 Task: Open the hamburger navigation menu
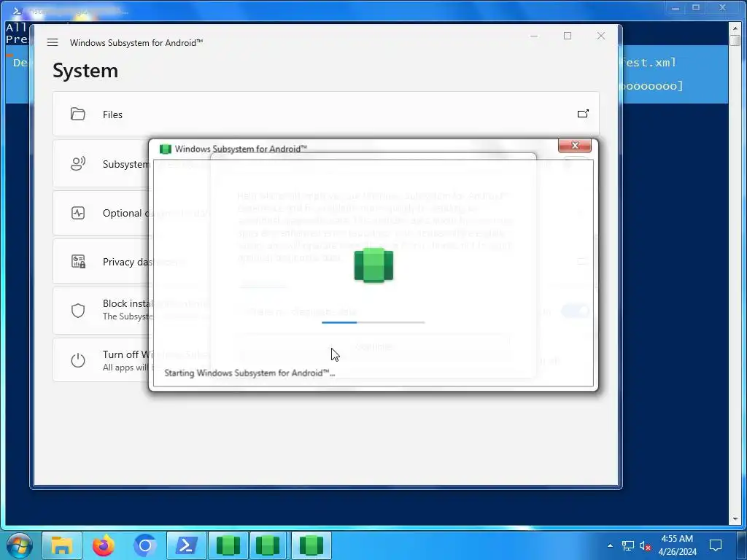tap(53, 42)
